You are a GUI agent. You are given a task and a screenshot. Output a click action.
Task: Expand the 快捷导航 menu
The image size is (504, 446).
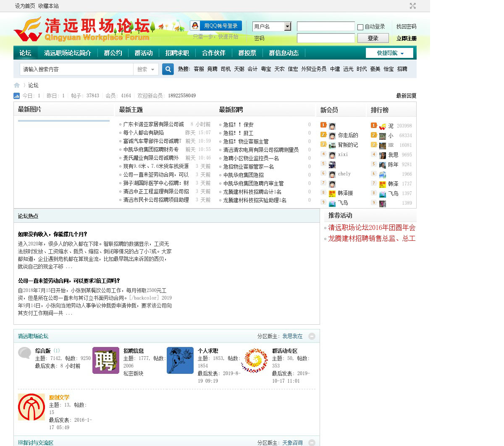pos(390,53)
